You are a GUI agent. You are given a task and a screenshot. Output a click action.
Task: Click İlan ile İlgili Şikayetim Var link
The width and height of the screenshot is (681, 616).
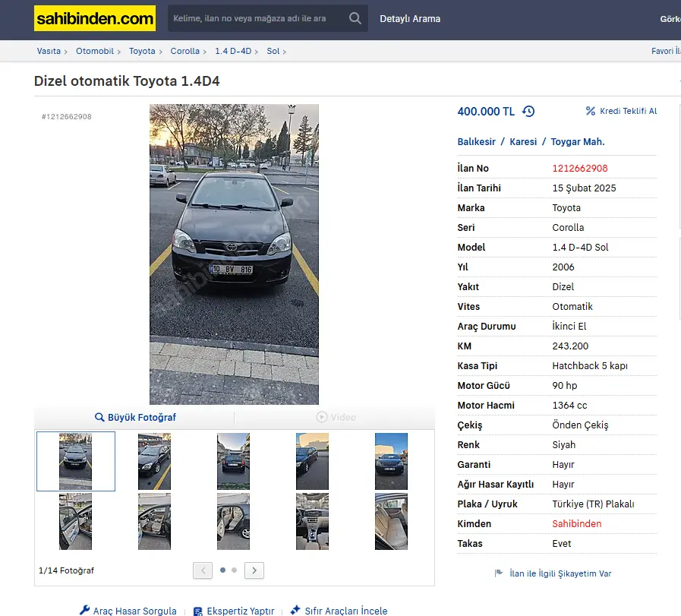pos(560,573)
